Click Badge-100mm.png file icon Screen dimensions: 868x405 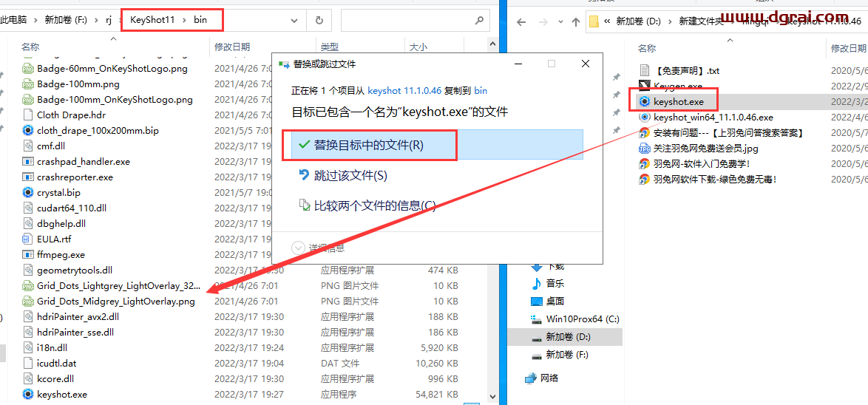pos(28,84)
